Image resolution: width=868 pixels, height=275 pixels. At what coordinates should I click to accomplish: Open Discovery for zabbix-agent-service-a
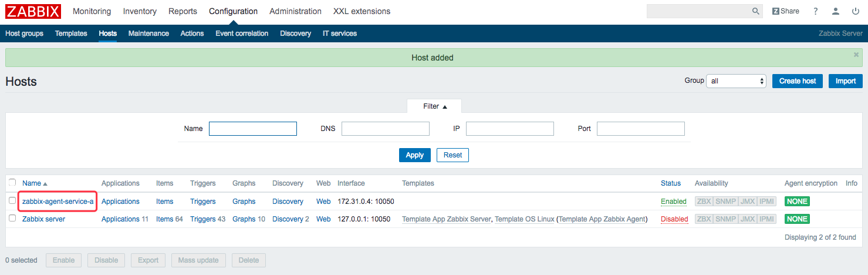pyautogui.click(x=288, y=202)
